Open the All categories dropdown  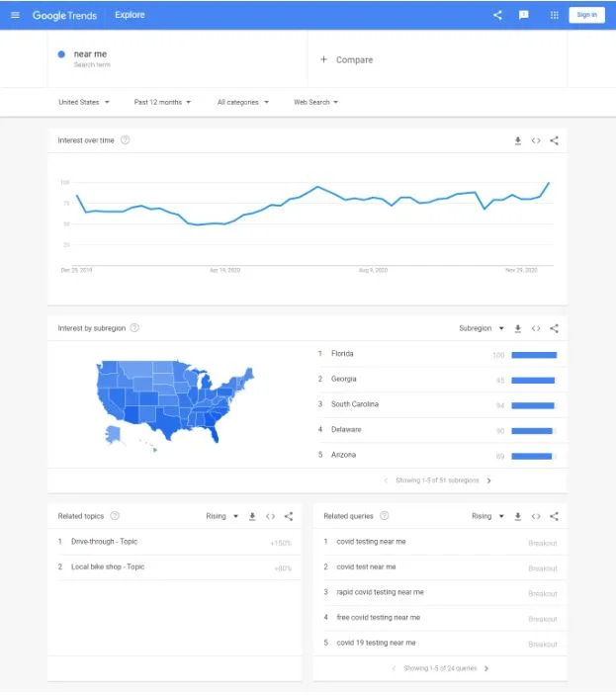242,102
